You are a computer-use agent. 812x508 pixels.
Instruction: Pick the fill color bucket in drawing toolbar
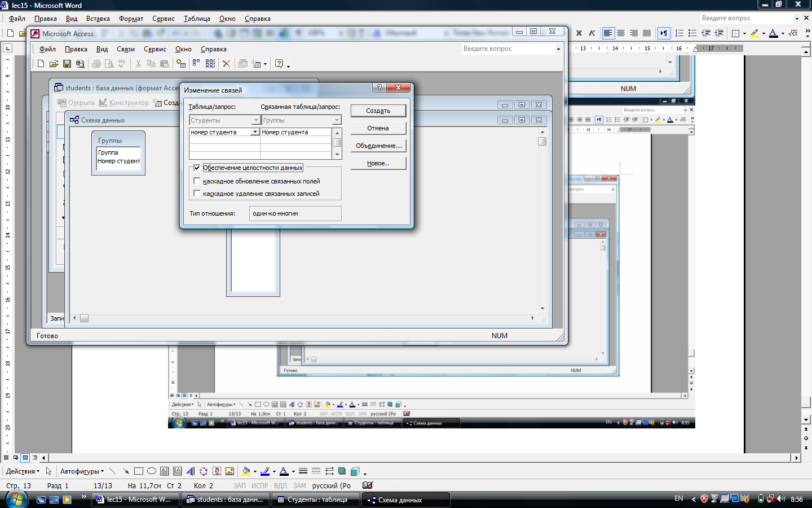pos(246,471)
